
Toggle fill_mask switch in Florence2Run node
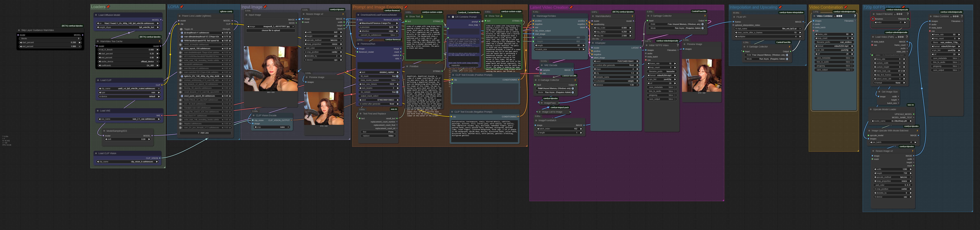point(397,76)
